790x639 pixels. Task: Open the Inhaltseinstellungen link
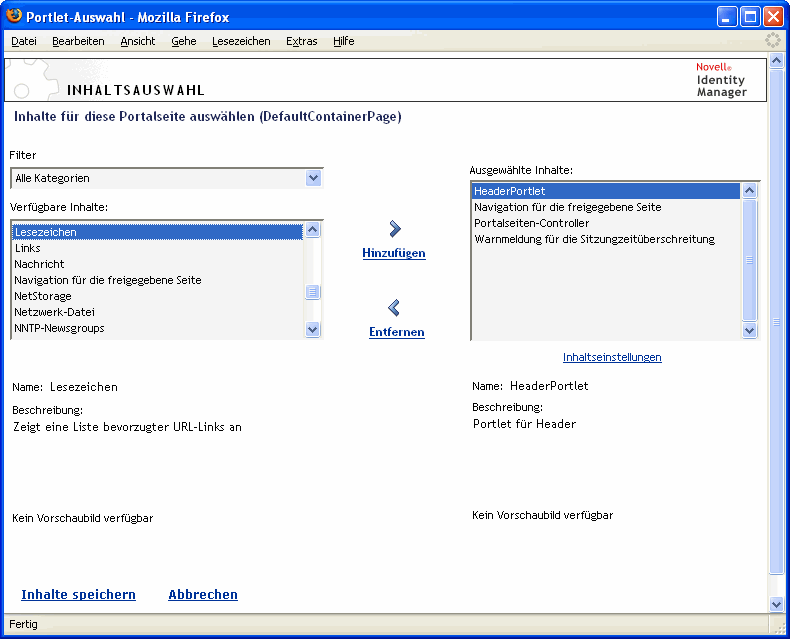(612, 357)
